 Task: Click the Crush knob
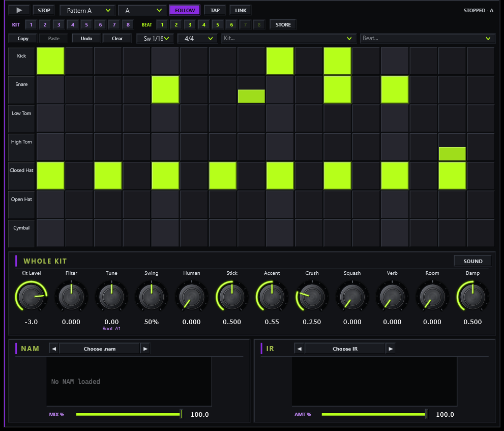312,296
